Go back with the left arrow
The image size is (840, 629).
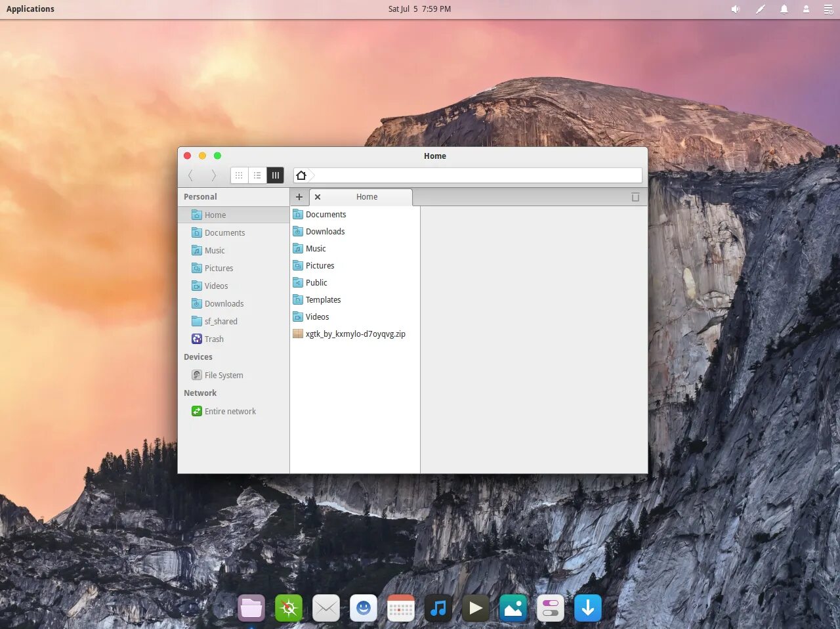click(190, 175)
